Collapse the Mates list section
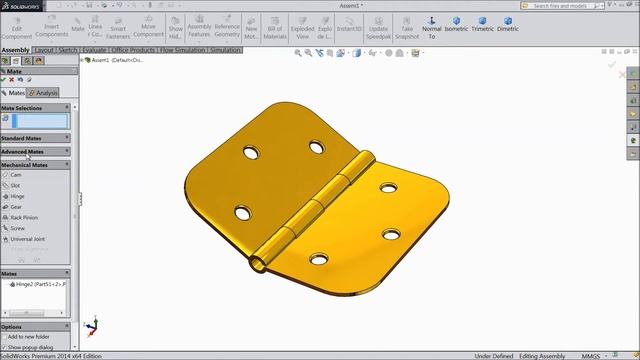Viewport: 640px width, 360px height. [67, 273]
